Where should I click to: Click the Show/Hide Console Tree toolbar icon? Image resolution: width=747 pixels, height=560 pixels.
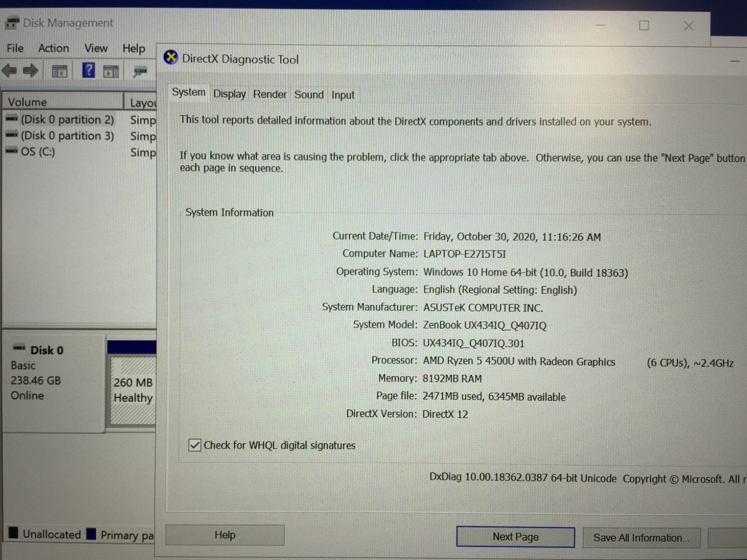pos(59,71)
